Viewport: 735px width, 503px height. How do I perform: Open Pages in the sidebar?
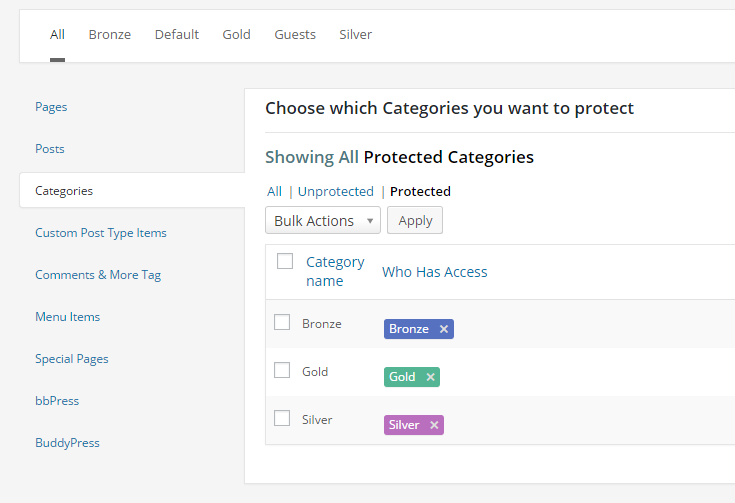[x=51, y=107]
